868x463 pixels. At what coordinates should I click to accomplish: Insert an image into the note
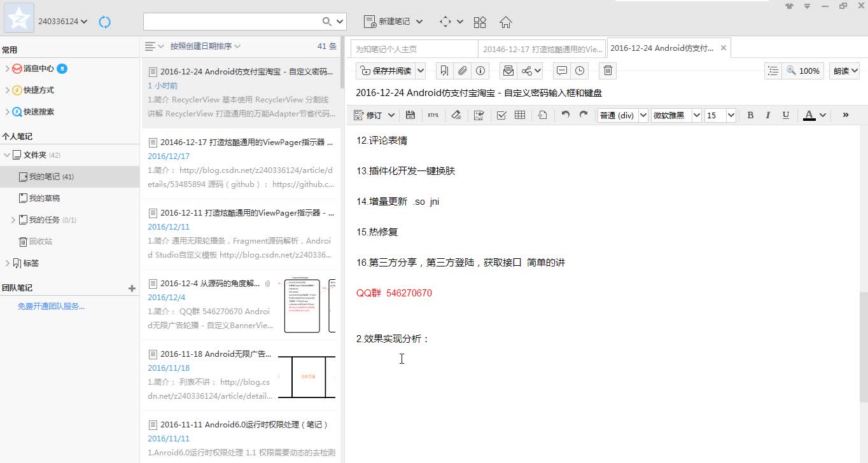coord(479,115)
